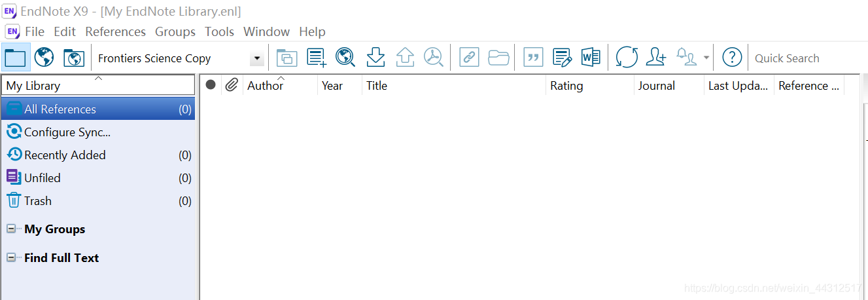Open the References menu
868x300 pixels.
[116, 31]
